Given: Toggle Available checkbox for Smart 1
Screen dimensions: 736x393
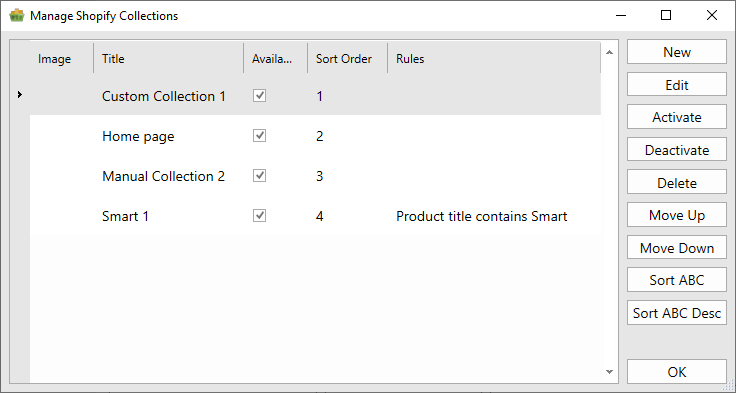Looking at the screenshot, I should 260,216.
